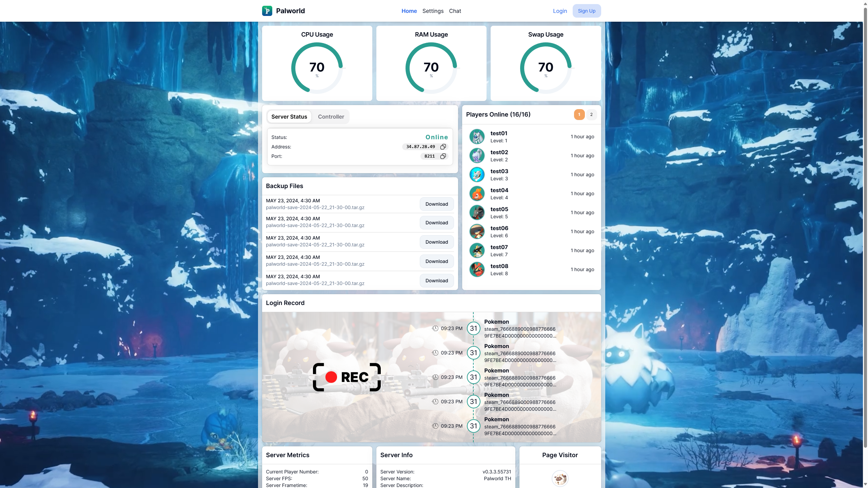Click test01 player avatar
This screenshot has width=868, height=488.
tap(477, 137)
